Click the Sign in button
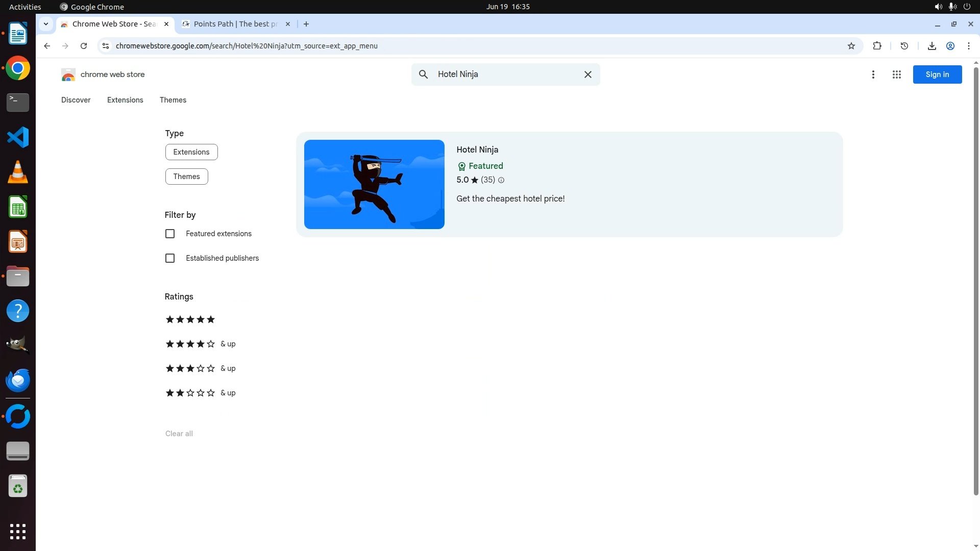Image resolution: width=980 pixels, height=551 pixels. coord(937,74)
